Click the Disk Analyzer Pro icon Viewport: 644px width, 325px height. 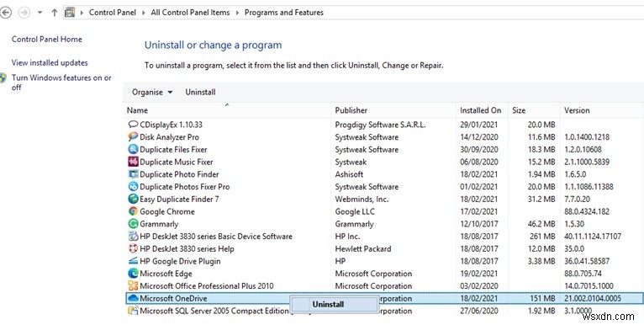pyautogui.click(x=133, y=136)
